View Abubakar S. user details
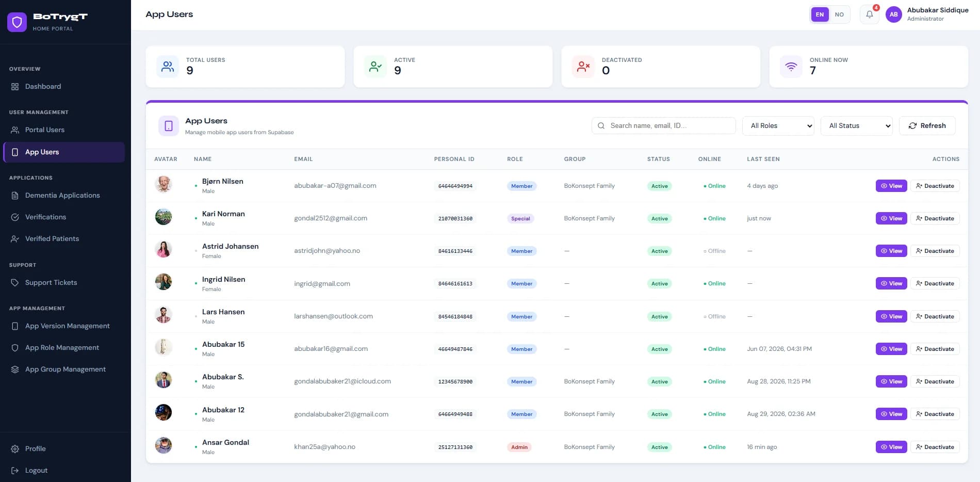The image size is (980, 482). (x=891, y=381)
